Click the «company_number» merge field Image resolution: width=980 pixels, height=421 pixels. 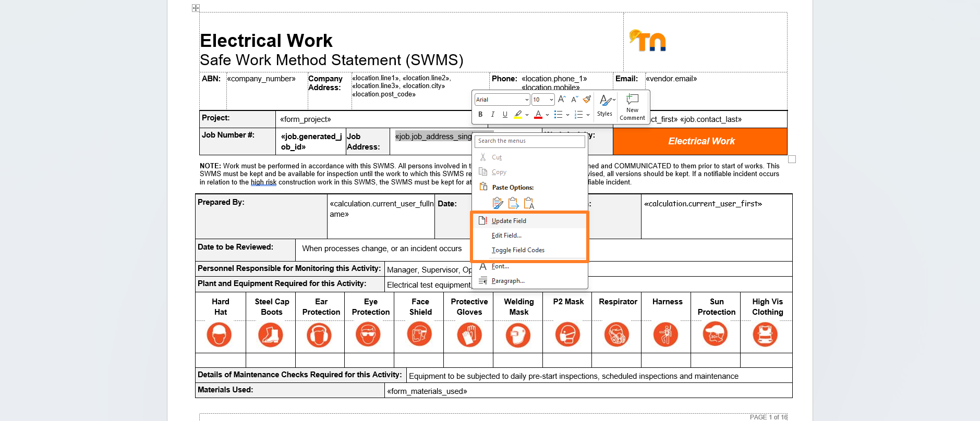pyautogui.click(x=261, y=79)
